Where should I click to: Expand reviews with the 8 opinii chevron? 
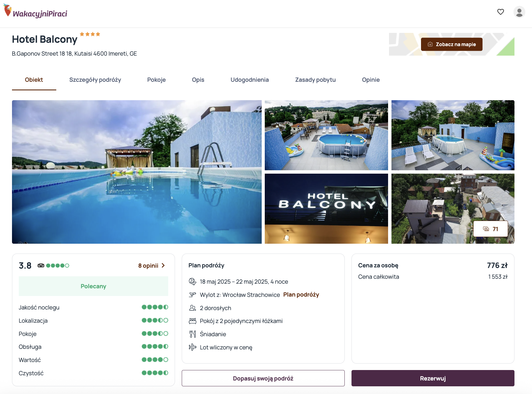[x=163, y=266]
